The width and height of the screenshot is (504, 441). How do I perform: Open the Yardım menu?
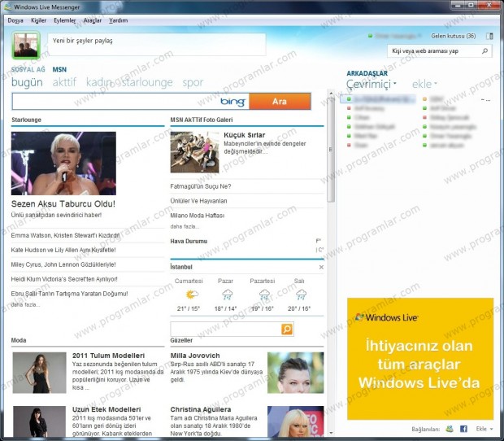coord(119,20)
